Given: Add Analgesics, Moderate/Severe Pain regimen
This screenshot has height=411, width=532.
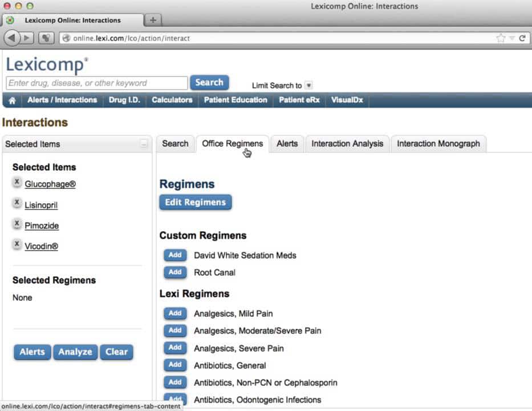Looking at the screenshot, I should coord(175,330).
